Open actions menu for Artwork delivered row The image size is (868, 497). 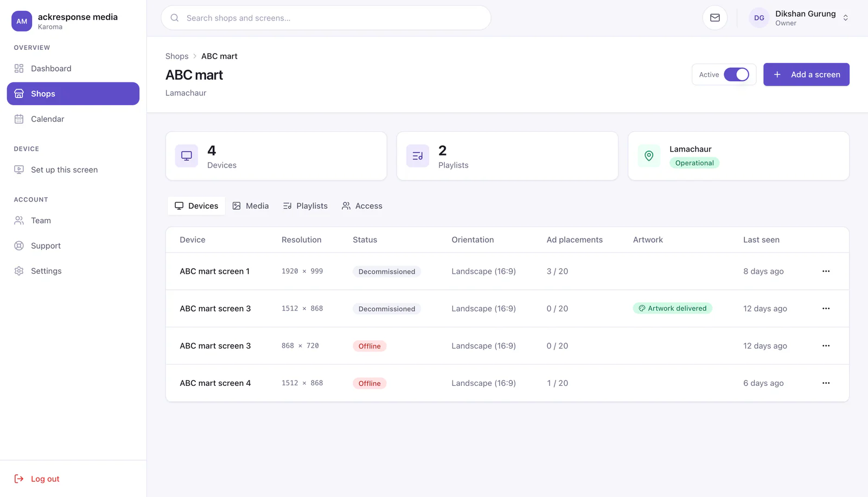click(826, 308)
